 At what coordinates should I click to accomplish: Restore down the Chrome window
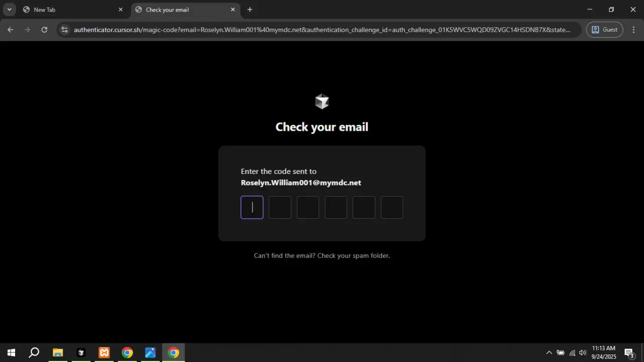click(611, 10)
